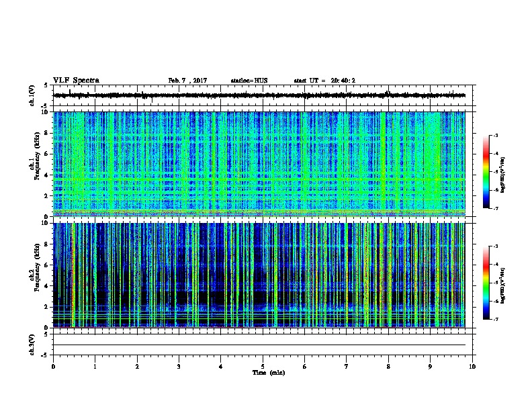The width and height of the screenshot is (532, 411).
Task: Click the ch.2 colorbar log(PSD) label
Action: tap(503, 285)
